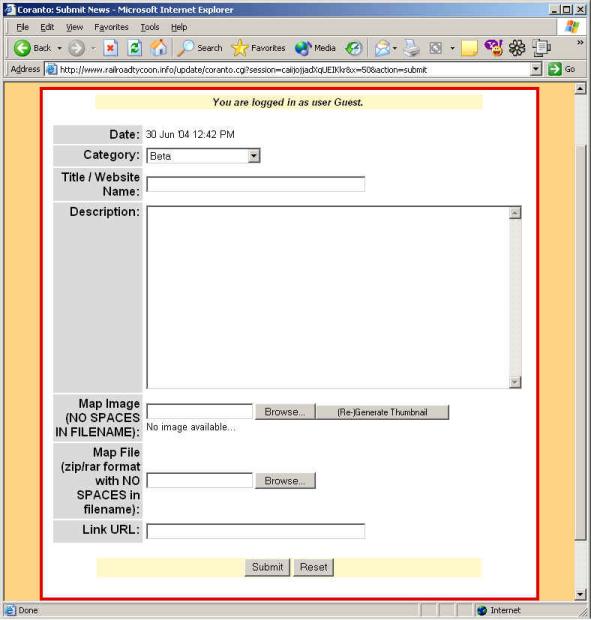Stop page loading with the red X icon
This screenshot has height=620, width=591.
(x=110, y=48)
